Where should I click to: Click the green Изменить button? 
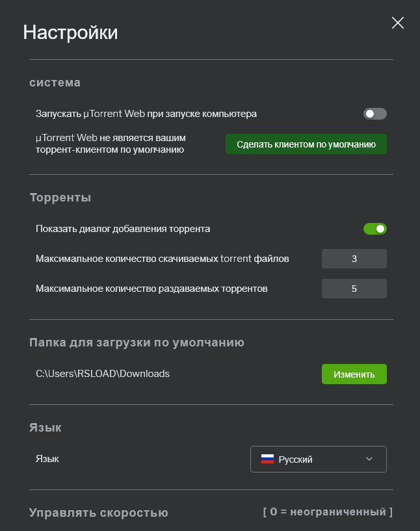click(354, 374)
